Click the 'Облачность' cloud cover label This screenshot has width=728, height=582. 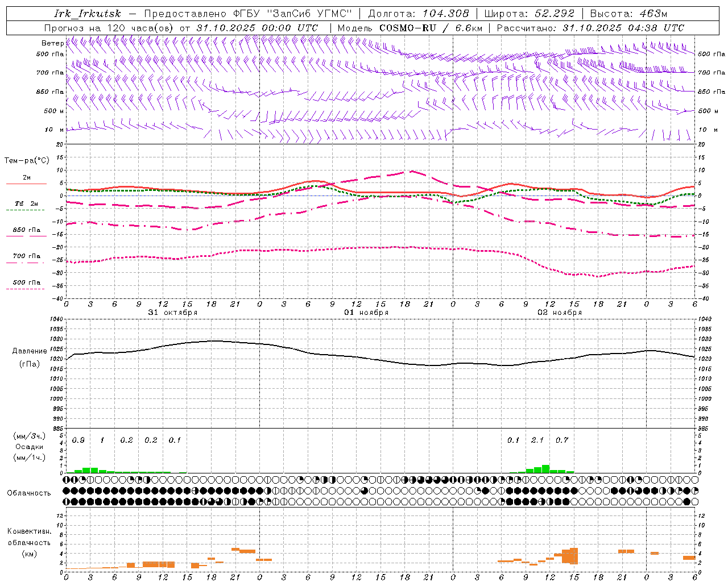(x=29, y=493)
